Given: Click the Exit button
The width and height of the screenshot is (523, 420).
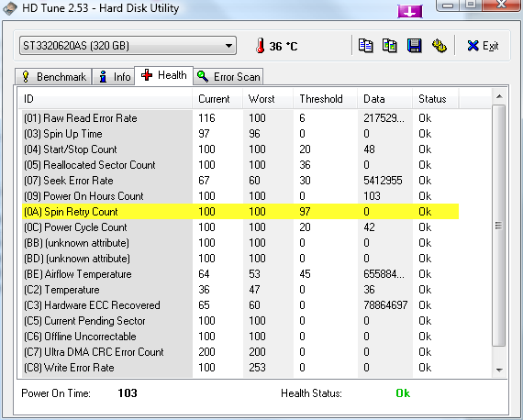Looking at the screenshot, I should (x=483, y=46).
